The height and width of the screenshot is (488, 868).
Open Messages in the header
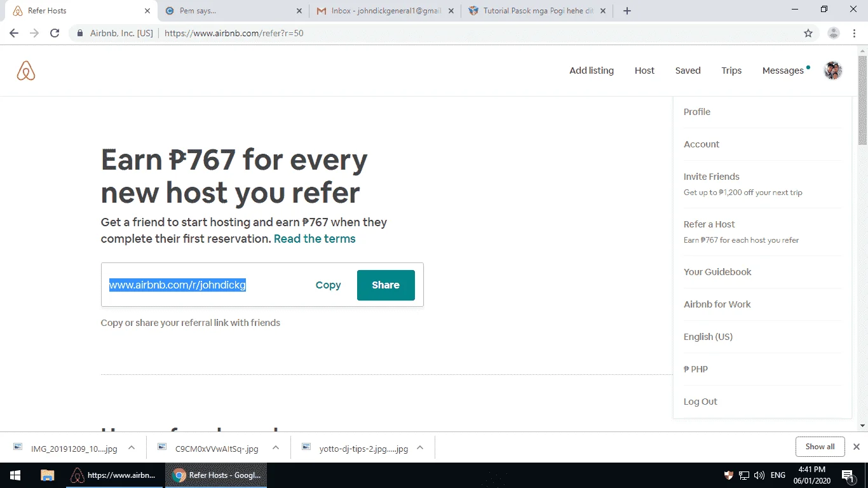click(x=783, y=71)
